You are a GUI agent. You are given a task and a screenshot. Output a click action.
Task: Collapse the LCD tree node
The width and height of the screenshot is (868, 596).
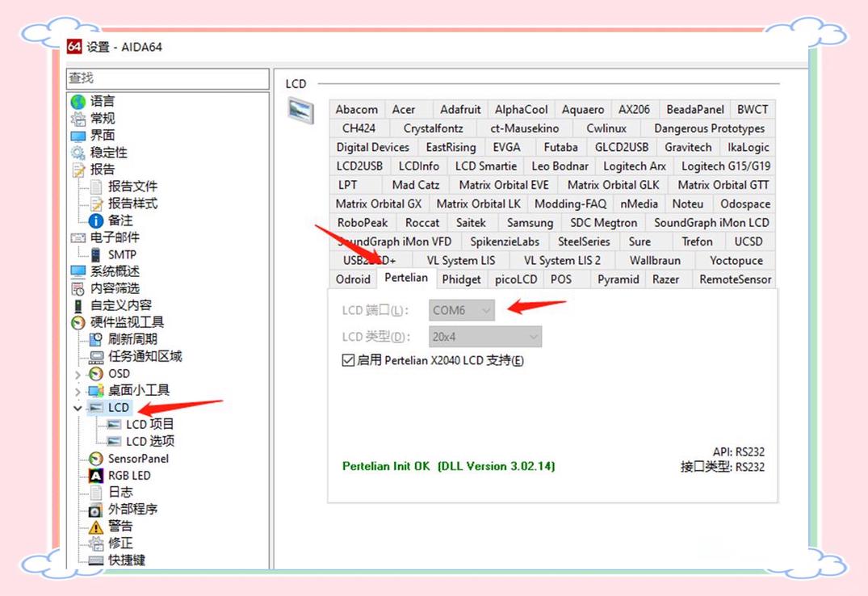point(78,408)
